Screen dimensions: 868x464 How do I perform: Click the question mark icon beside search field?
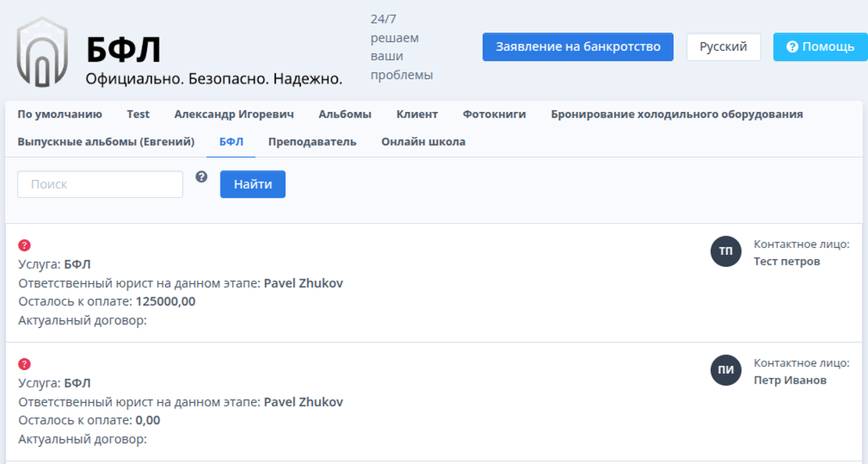(x=202, y=178)
